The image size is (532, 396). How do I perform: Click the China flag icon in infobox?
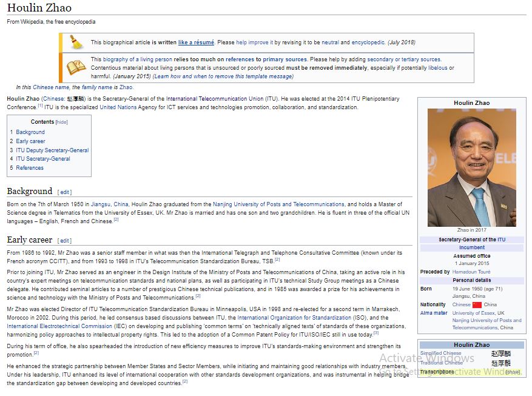477,305
